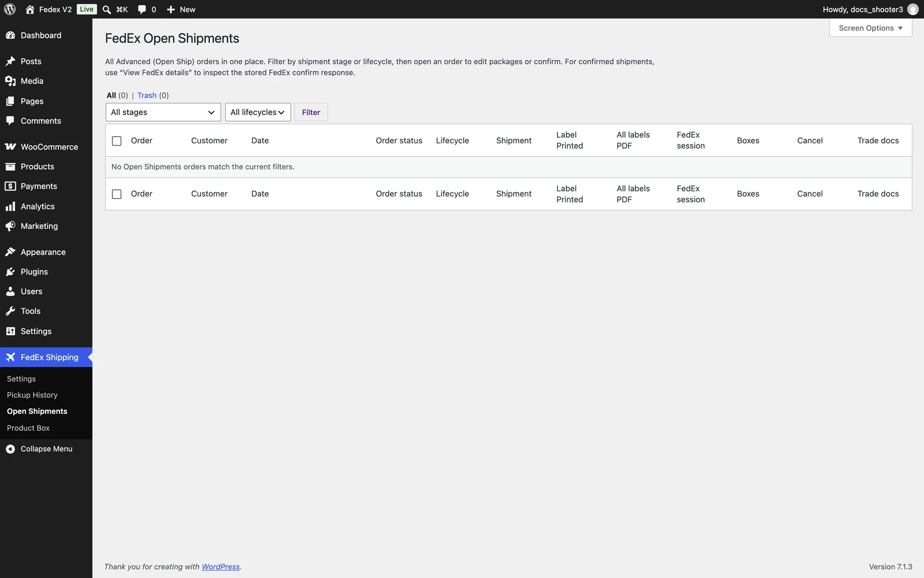Click the Marketing megaphone icon
This screenshot has width=924, height=578.
point(10,226)
